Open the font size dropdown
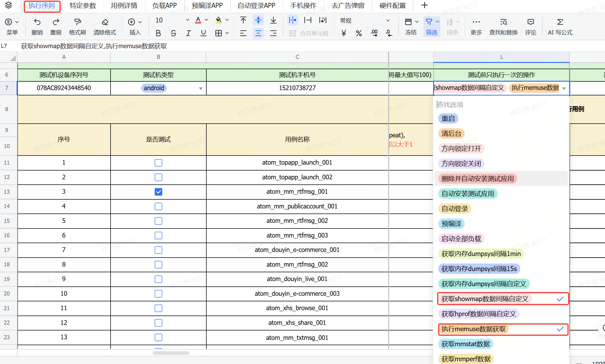Screen dimensions: 605x364 (187, 20)
